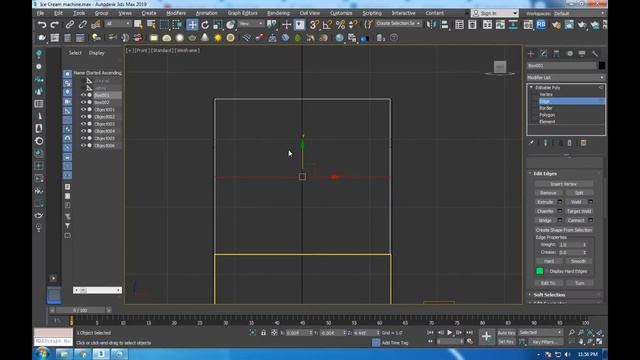Select the Vertex sub-object level

click(x=546, y=94)
